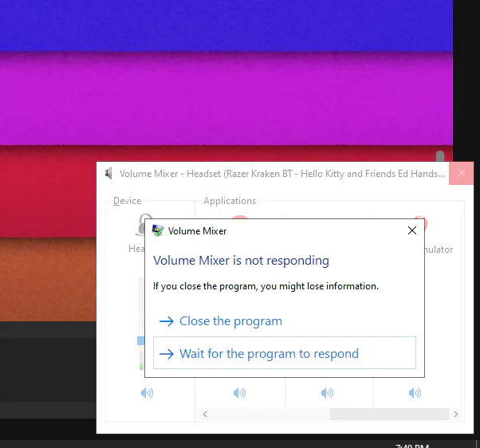Click the taskbar clock time
This screenshot has height=448, width=480.
coord(412,446)
